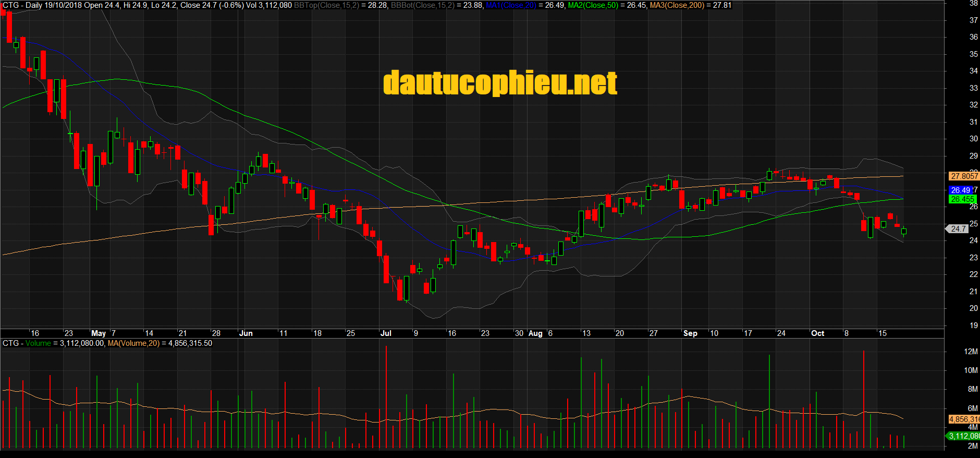This screenshot has height=458, width=980.
Task: Select the BBBot(Close,15,2) indicator label
Action: 423,5
